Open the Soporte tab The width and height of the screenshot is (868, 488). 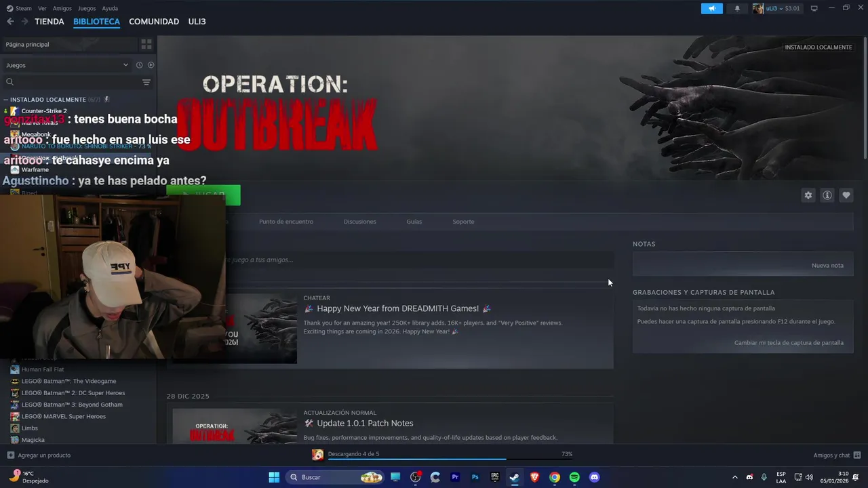tap(463, 222)
